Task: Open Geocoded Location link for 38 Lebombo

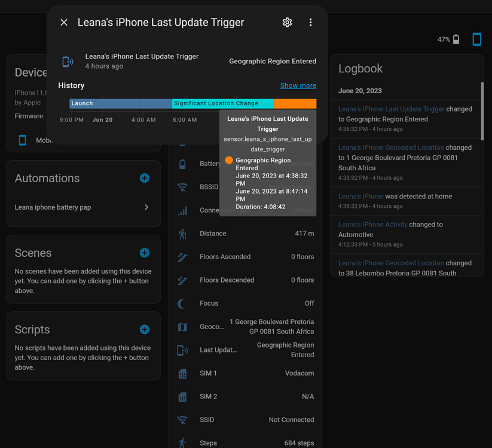Action: [391, 263]
